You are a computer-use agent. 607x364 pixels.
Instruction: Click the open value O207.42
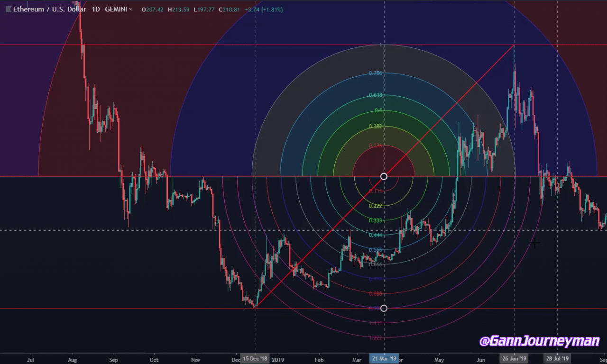click(153, 9)
